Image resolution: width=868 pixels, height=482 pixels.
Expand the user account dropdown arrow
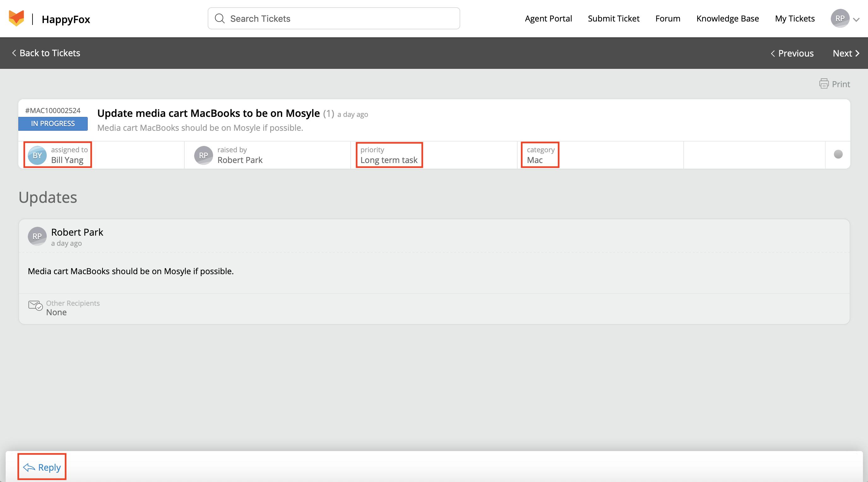click(x=856, y=20)
